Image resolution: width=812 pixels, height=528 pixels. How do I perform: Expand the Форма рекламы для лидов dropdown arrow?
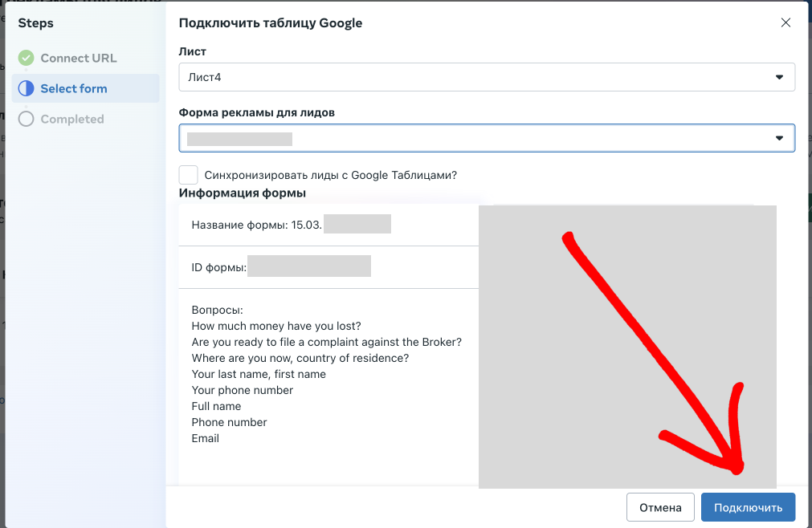[x=779, y=138]
